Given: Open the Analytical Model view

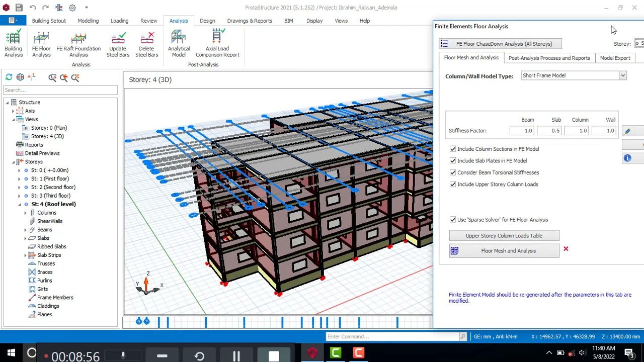Looking at the screenshot, I should [x=179, y=44].
